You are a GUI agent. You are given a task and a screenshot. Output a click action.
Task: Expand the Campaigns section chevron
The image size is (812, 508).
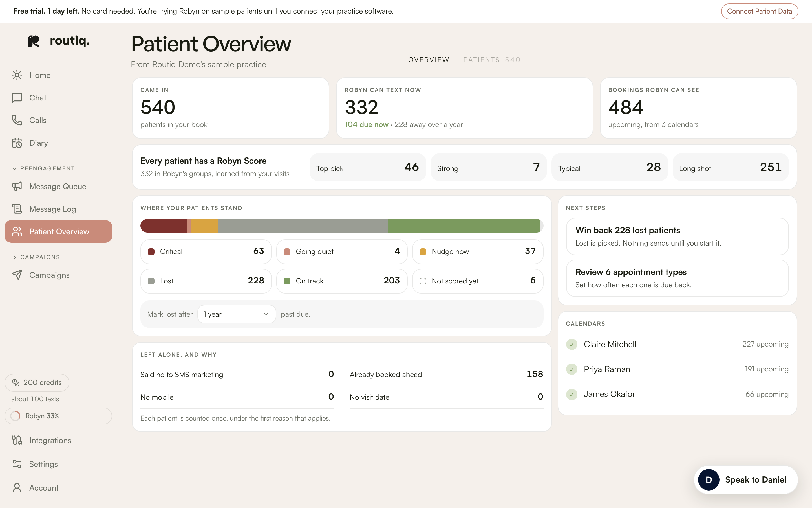[x=14, y=257]
